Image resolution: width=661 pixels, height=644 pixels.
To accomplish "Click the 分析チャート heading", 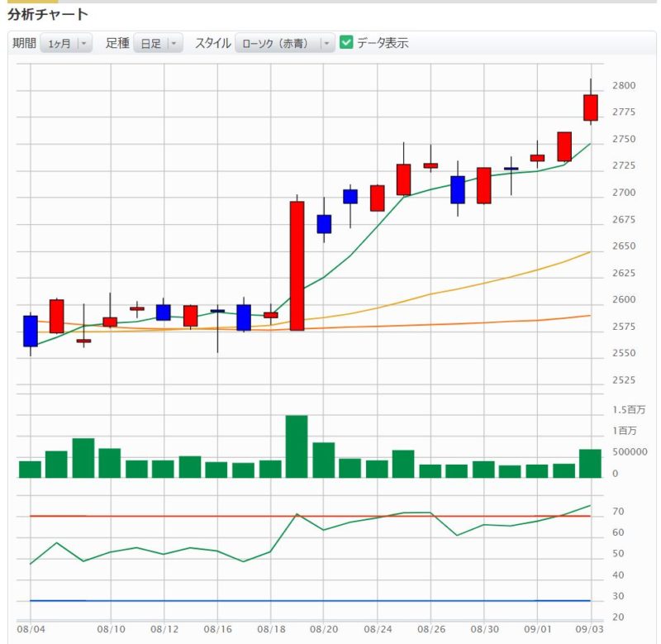I will (x=48, y=14).
